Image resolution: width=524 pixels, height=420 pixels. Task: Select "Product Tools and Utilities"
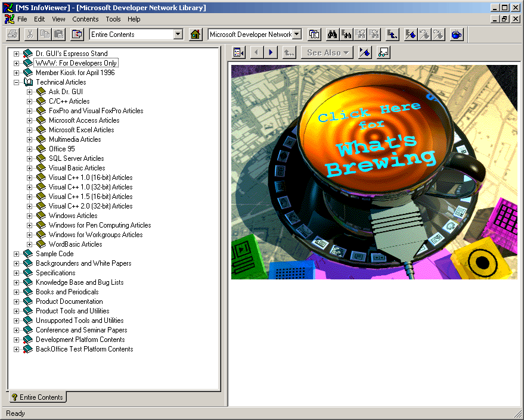pyautogui.click(x=73, y=311)
